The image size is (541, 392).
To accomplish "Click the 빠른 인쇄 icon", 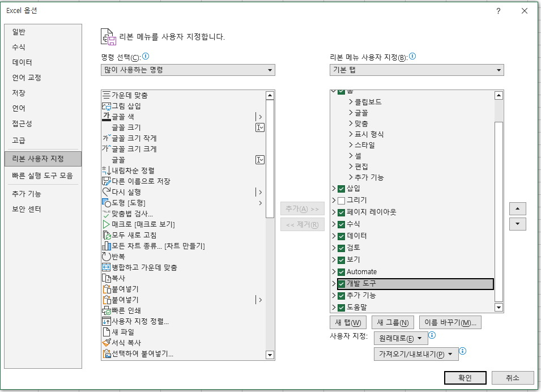I will 107,310.
